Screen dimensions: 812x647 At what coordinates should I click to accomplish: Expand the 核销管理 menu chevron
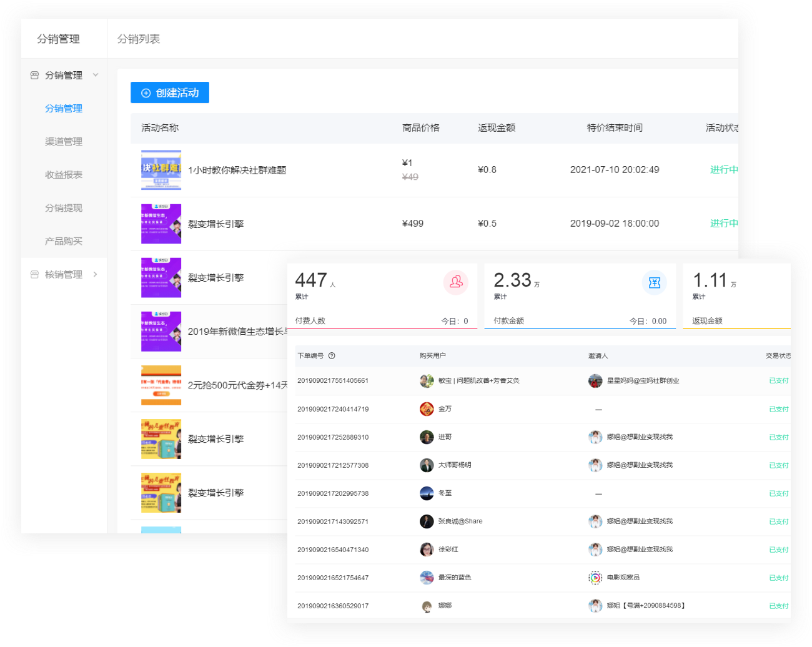96,275
